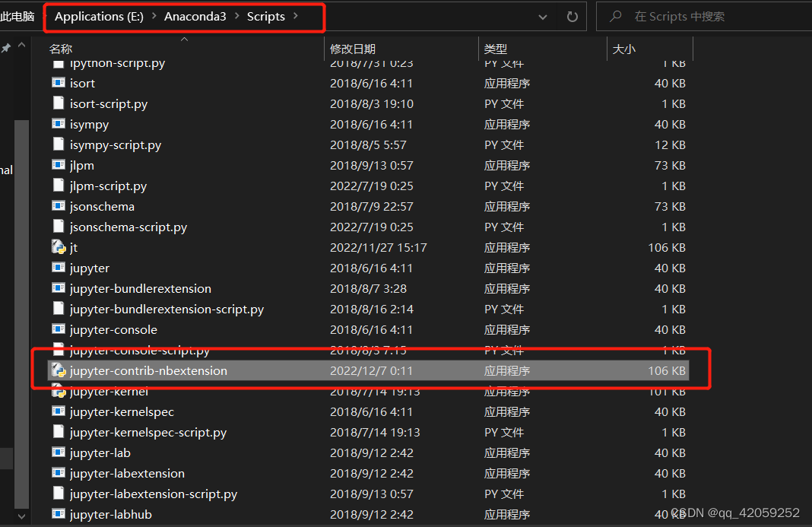Go to 此电脑 in address bar

[x=17, y=17]
